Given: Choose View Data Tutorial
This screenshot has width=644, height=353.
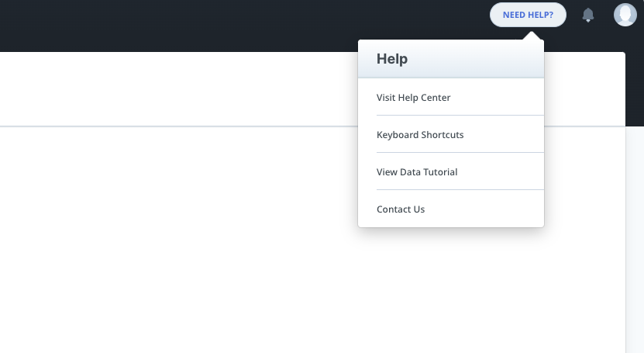Looking at the screenshot, I should [x=417, y=172].
